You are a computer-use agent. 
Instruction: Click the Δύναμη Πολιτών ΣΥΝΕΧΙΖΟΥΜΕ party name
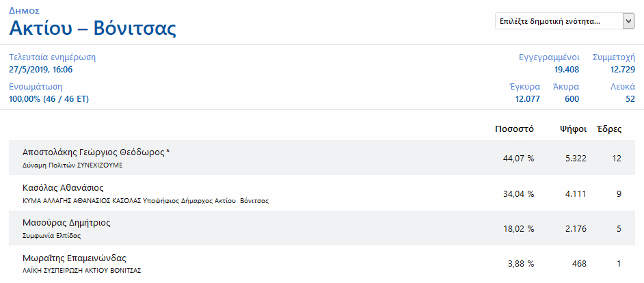[x=72, y=165]
